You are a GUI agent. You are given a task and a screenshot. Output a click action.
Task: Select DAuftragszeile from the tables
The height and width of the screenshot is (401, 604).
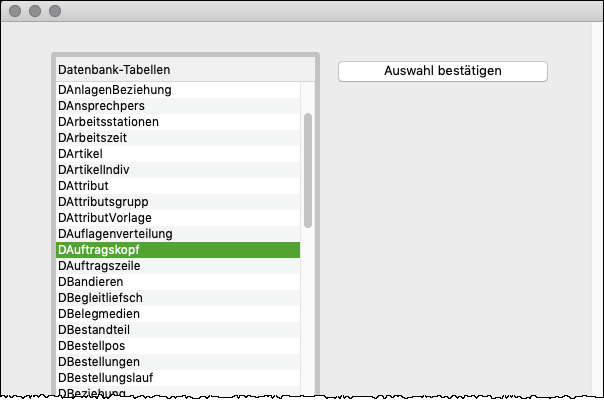(99, 265)
